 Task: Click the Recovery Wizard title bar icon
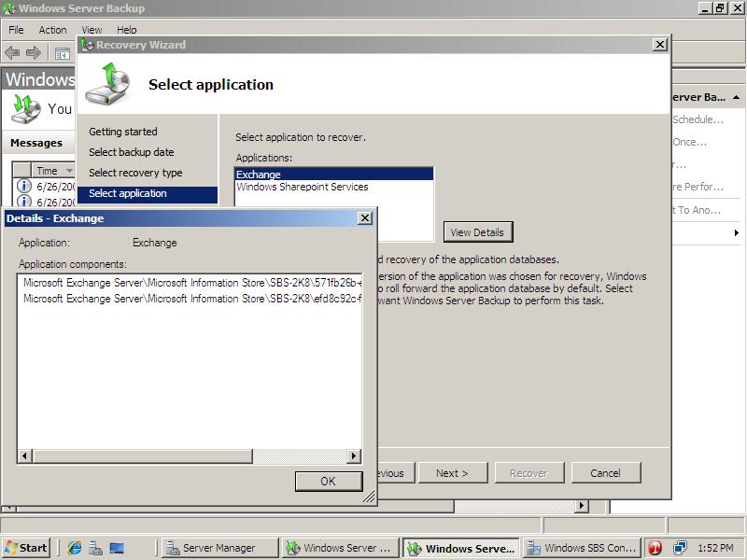click(87, 44)
